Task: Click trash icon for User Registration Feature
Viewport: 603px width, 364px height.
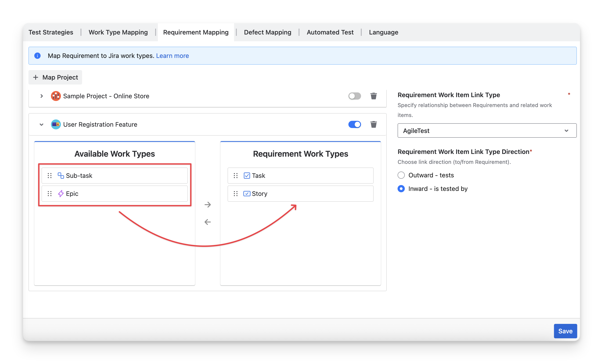Action: click(x=373, y=124)
